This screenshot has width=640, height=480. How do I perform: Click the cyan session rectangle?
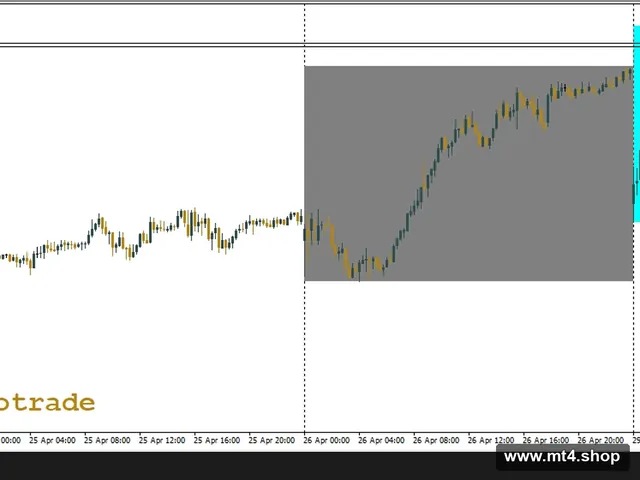(x=636, y=124)
